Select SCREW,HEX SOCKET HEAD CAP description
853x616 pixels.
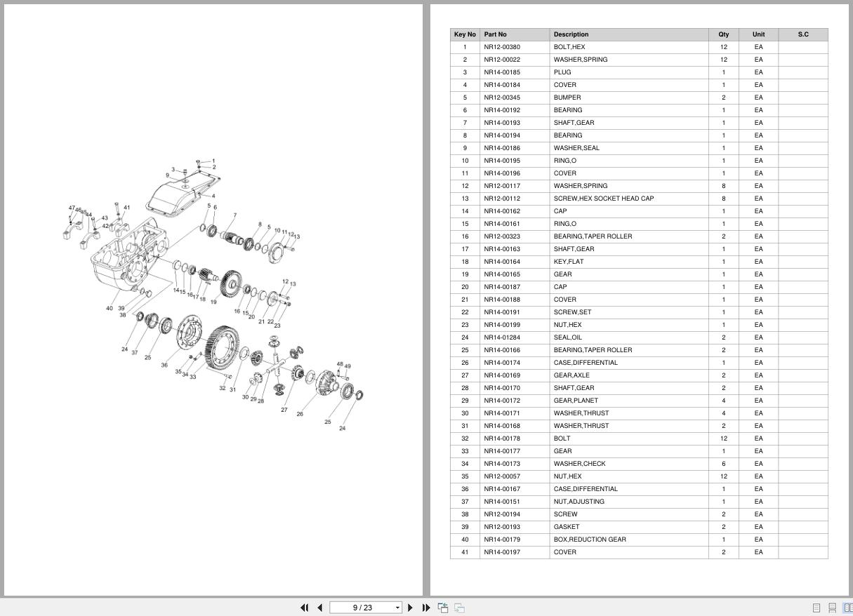604,199
